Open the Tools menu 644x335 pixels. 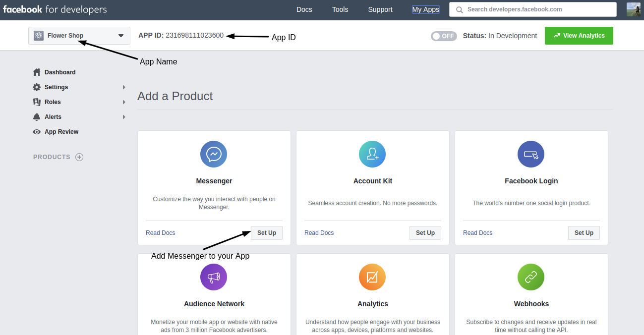(x=340, y=9)
